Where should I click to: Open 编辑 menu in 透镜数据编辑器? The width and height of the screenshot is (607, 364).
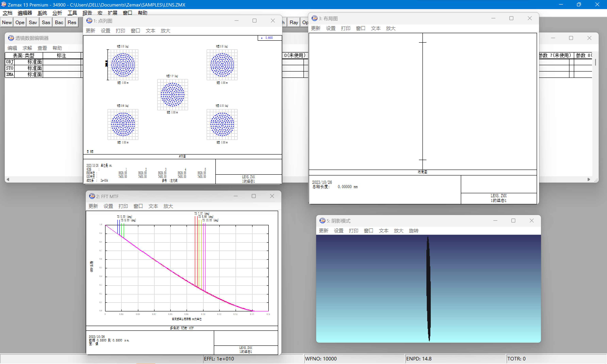pyautogui.click(x=12, y=48)
